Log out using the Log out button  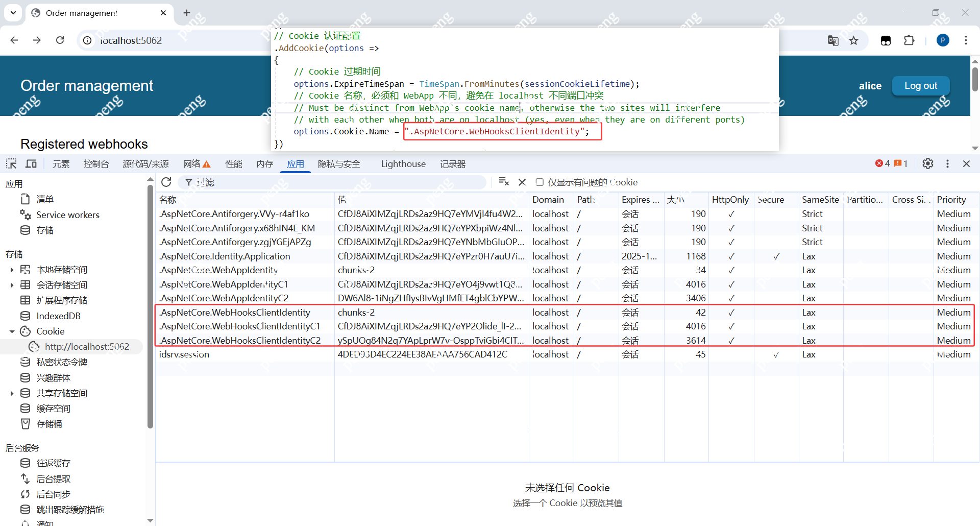pos(921,86)
